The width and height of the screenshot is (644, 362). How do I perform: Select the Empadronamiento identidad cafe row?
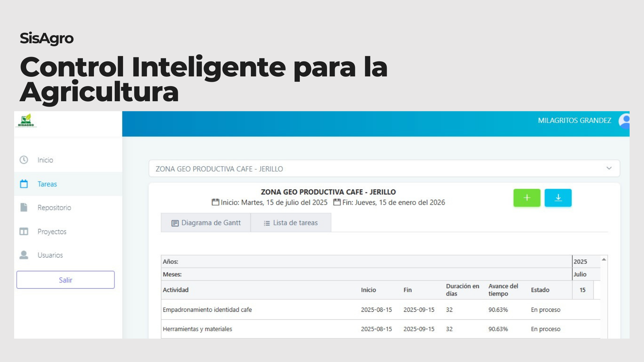point(207,310)
